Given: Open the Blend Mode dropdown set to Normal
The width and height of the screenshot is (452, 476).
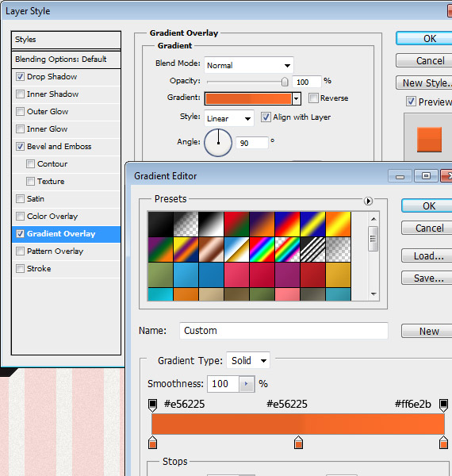Looking at the screenshot, I should click(x=249, y=65).
